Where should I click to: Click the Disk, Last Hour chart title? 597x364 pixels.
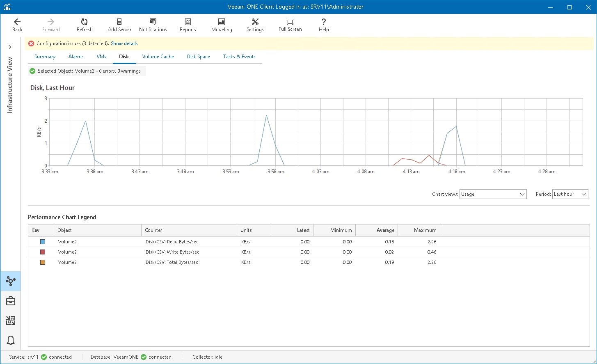click(x=53, y=88)
